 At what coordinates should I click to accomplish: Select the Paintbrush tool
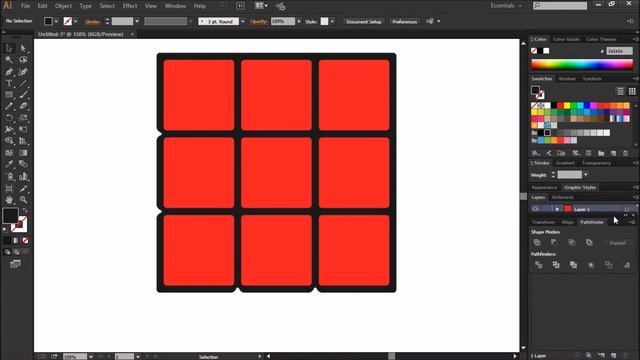(23, 95)
